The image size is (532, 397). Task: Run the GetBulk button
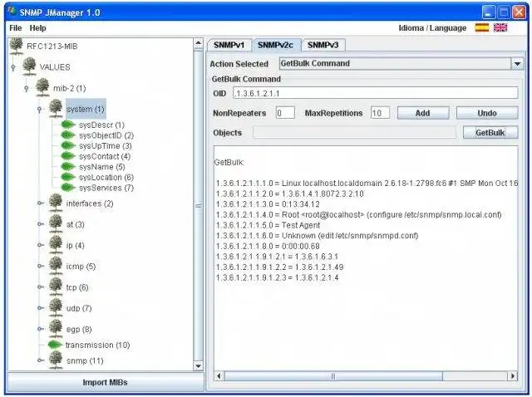point(490,133)
